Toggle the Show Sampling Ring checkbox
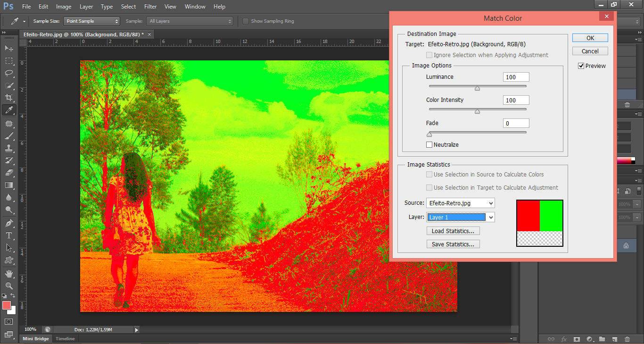The width and height of the screenshot is (644, 344). pyautogui.click(x=246, y=21)
